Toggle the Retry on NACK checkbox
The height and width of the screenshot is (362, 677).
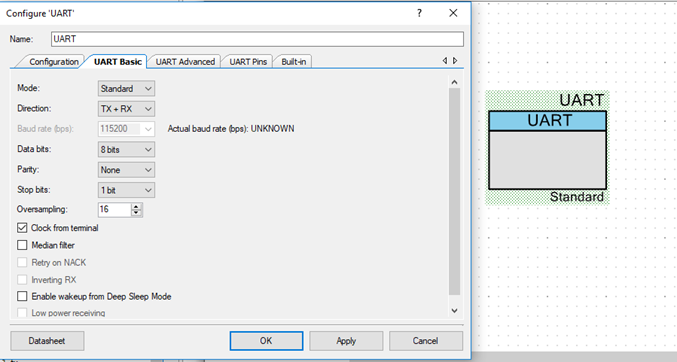click(22, 262)
